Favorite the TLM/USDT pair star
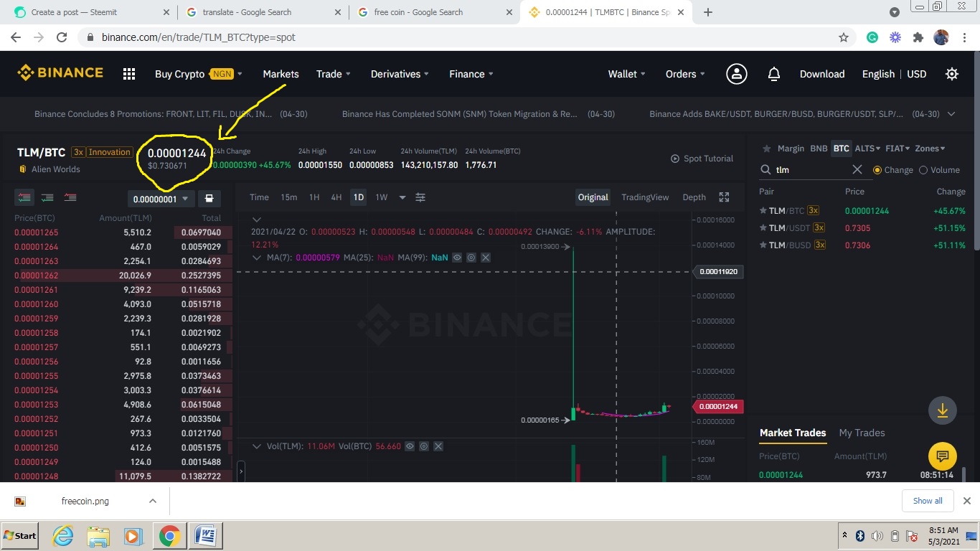 pyautogui.click(x=763, y=227)
